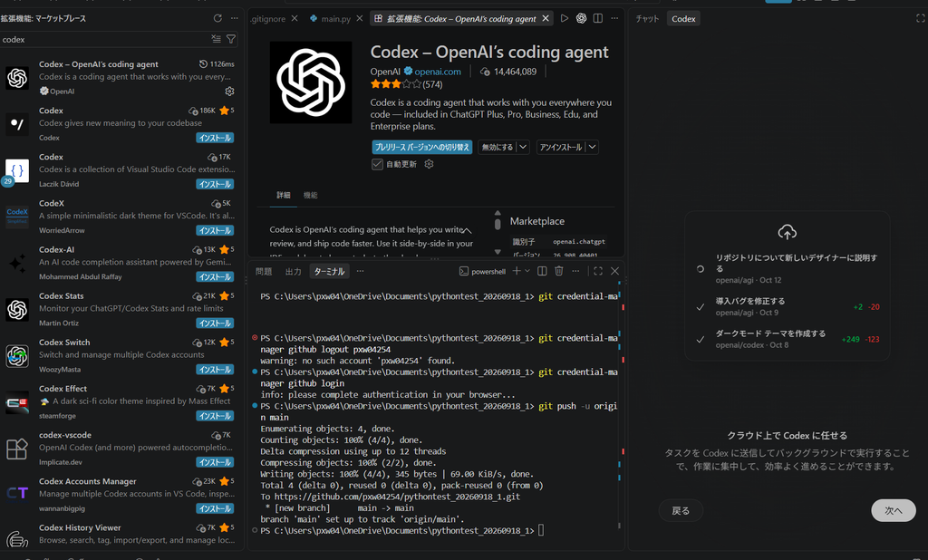The width and height of the screenshot is (928, 560).
Task: Click the 戻る back button
Action: [x=681, y=510]
